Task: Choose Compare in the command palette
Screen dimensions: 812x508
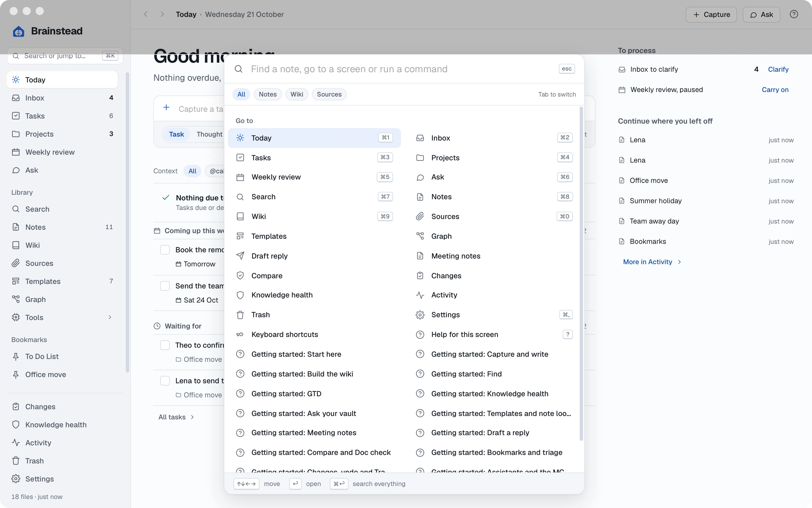Action: click(x=314, y=276)
